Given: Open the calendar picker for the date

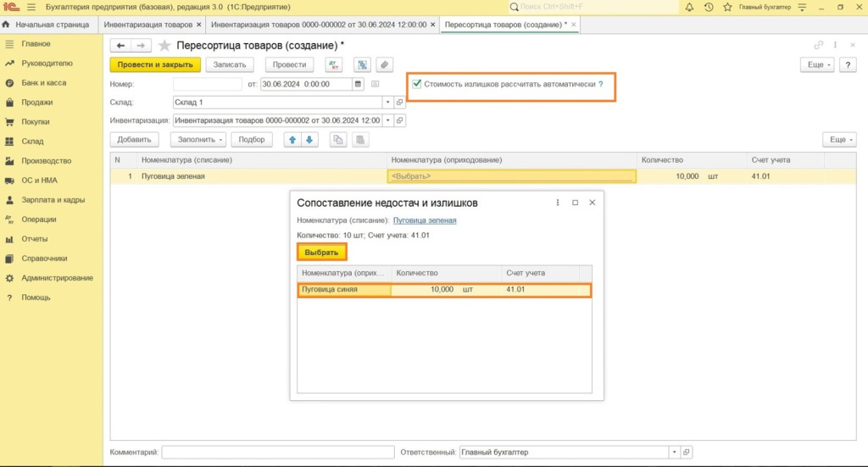Looking at the screenshot, I should tap(358, 84).
